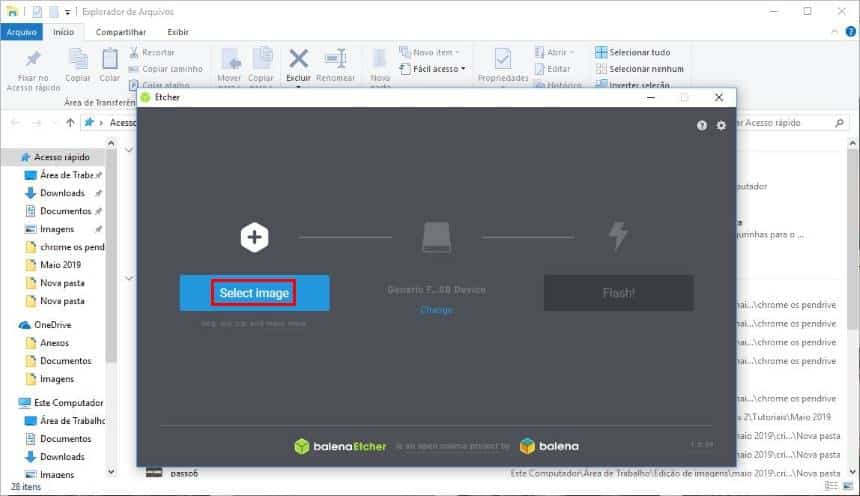Collapse the second group chevron in file list
This screenshot has width=860, height=496.
click(129, 278)
